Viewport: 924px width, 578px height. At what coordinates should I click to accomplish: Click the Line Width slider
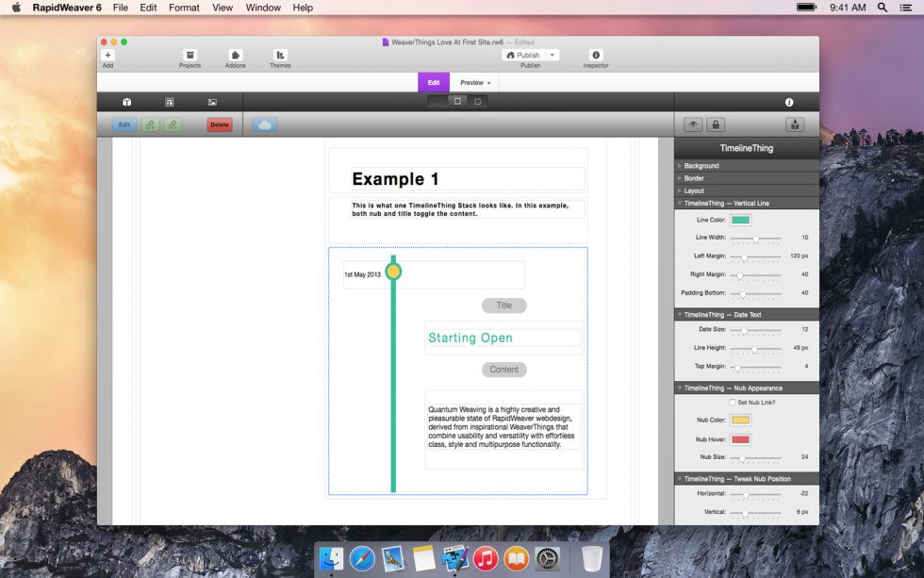755,238
